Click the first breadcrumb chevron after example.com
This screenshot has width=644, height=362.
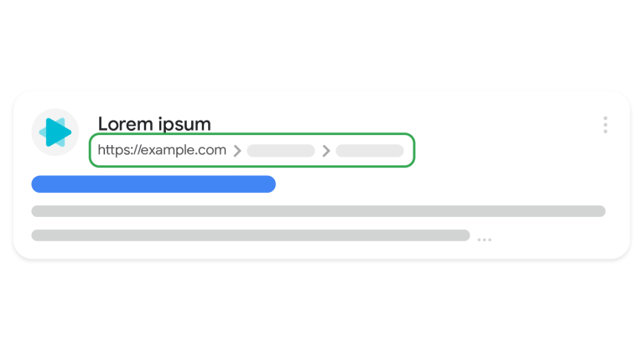(x=237, y=151)
